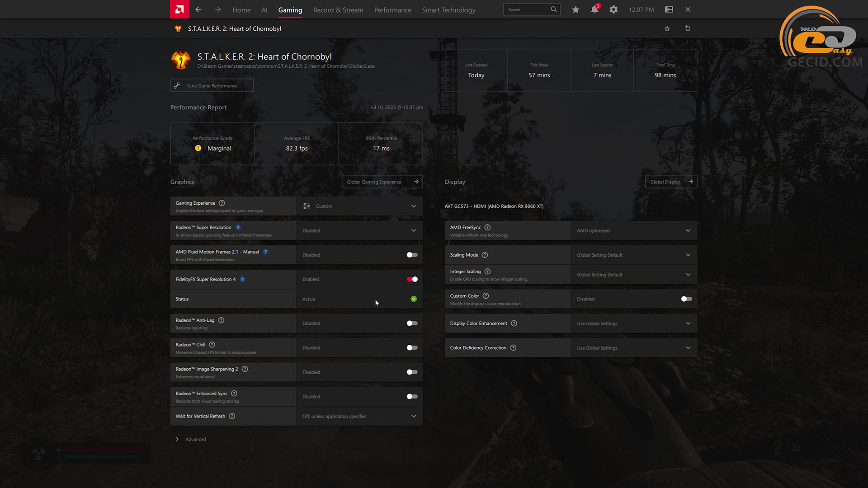Open Global Display settings
The height and width of the screenshot is (488, 868).
point(671,182)
